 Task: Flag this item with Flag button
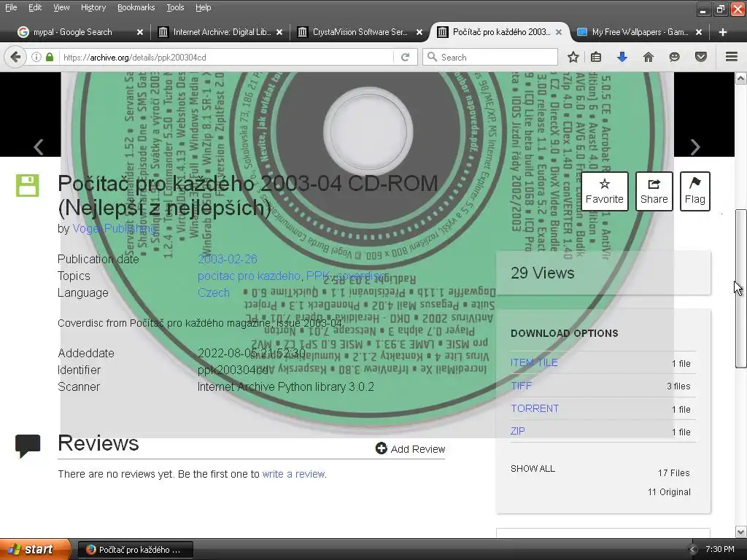tap(695, 192)
